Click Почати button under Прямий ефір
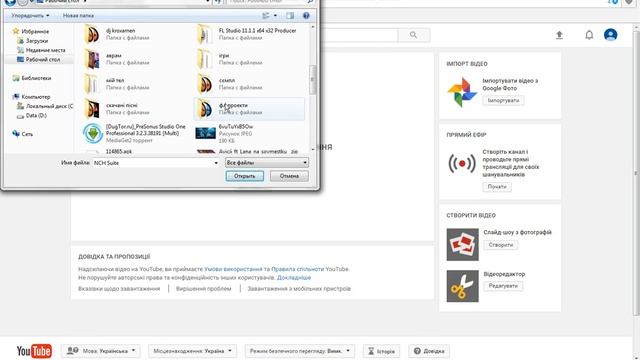This screenshot has height=360, width=640. (497, 187)
